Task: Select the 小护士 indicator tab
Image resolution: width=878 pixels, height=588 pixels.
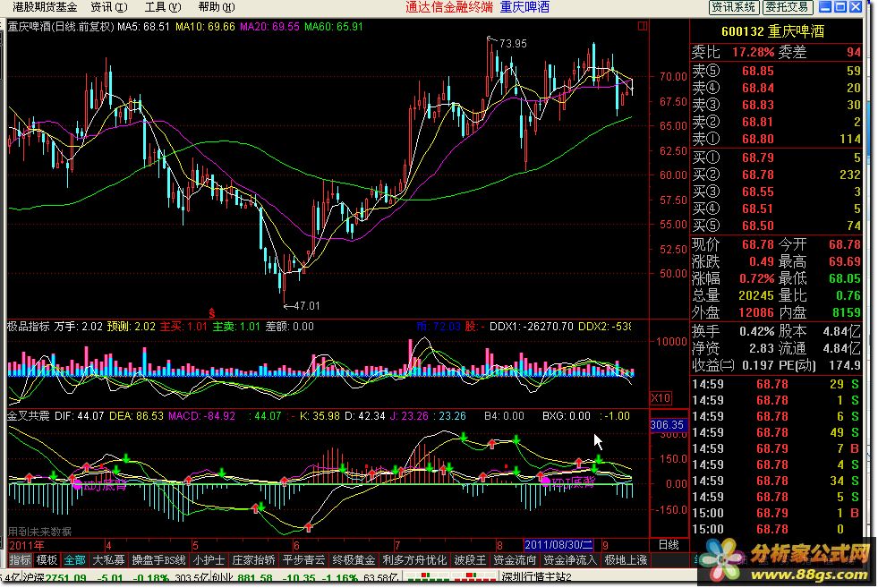Action: [209, 560]
